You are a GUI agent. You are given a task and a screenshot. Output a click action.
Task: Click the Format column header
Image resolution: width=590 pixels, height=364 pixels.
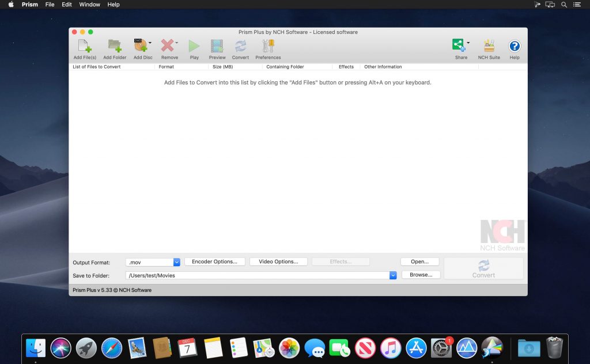point(181,67)
